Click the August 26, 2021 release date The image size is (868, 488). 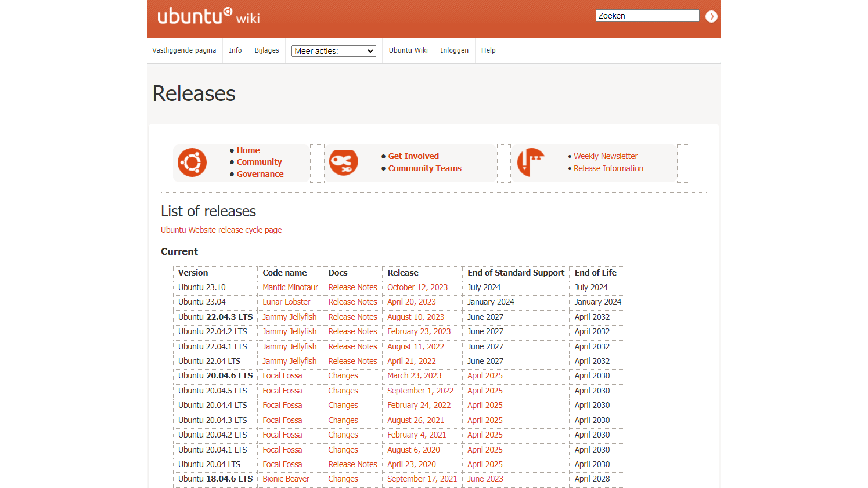point(416,420)
